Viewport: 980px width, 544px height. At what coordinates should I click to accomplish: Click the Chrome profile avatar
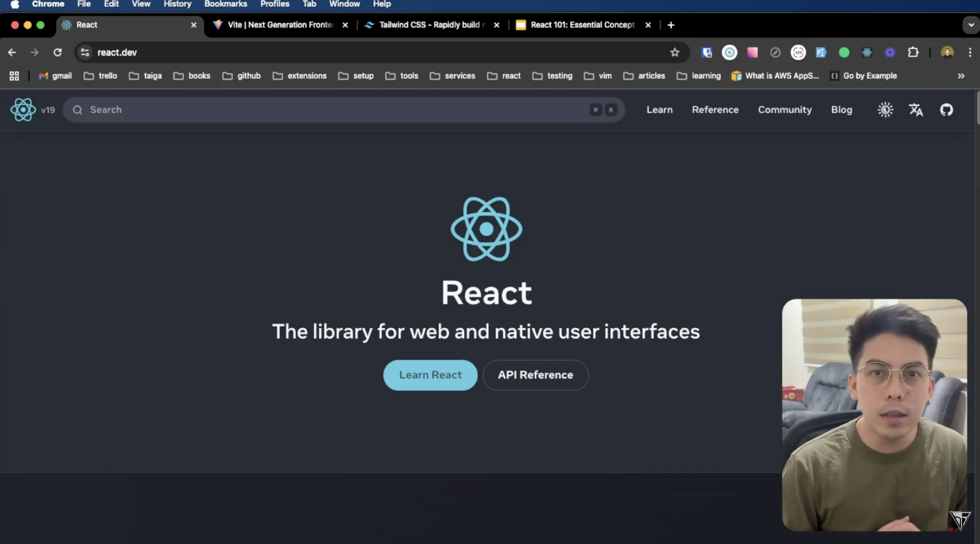(x=947, y=53)
